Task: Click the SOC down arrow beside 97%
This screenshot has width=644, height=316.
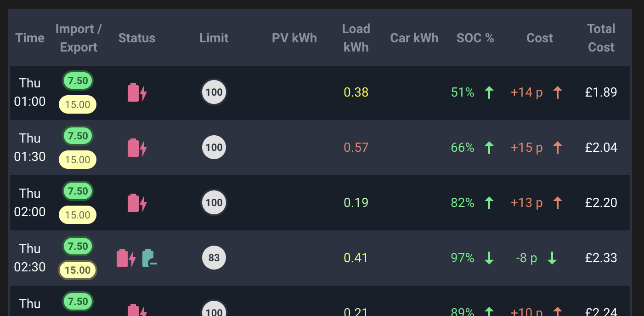Action: tap(489, 258)
